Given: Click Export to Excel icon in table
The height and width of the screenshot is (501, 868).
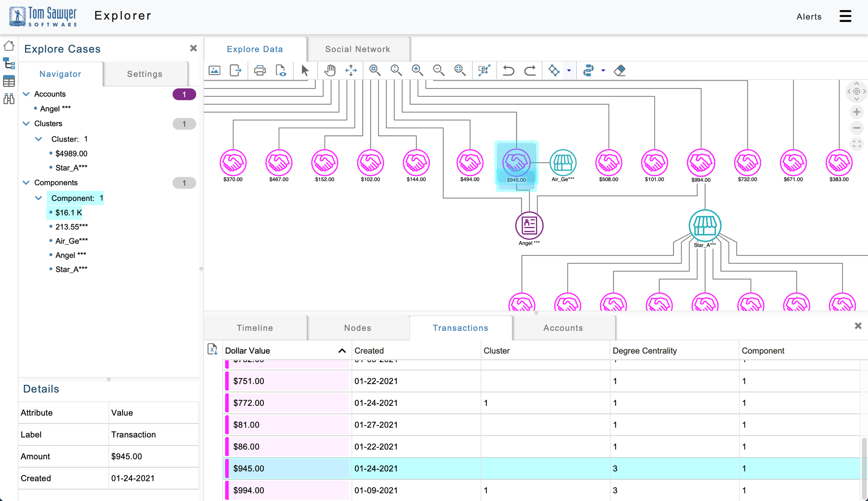Looking at the screenshot, I should 212,350.
